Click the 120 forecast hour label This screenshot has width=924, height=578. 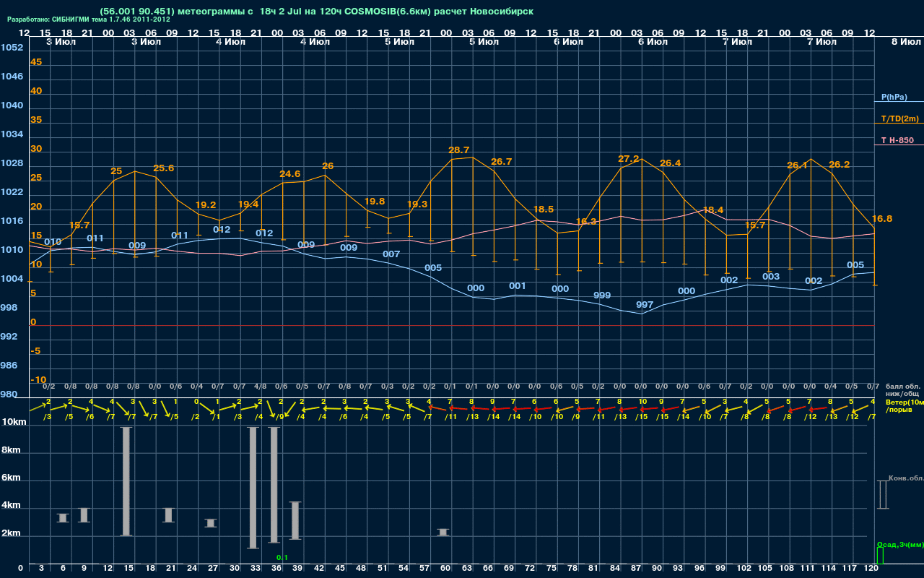[870, 569]
